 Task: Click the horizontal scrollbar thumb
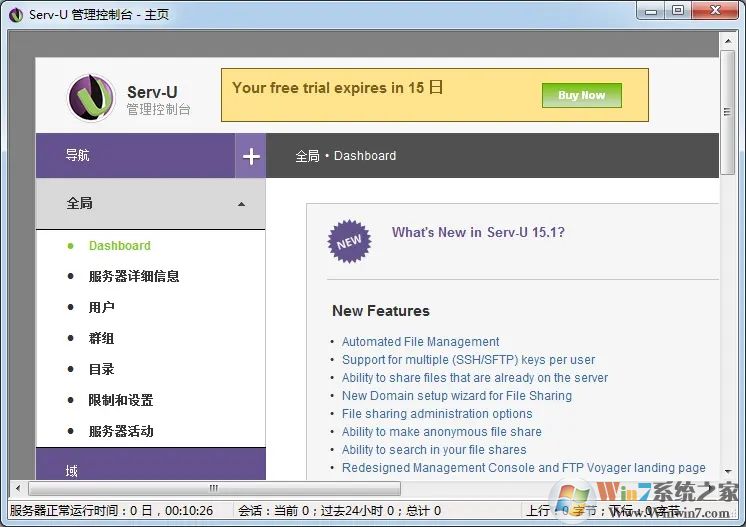(214, 488)
